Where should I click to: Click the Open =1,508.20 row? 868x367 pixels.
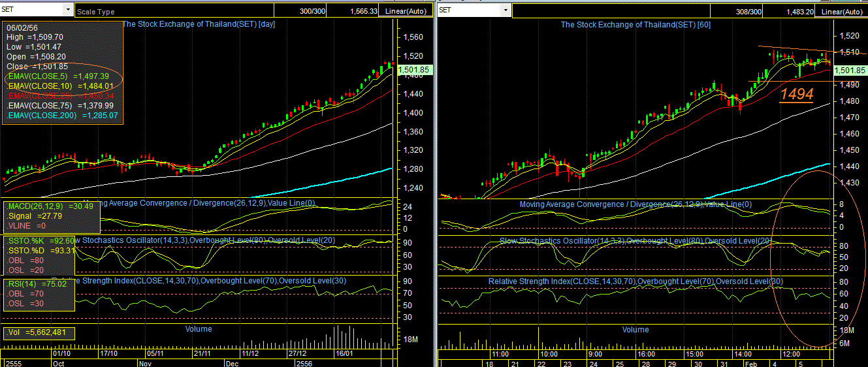point(35,57)
